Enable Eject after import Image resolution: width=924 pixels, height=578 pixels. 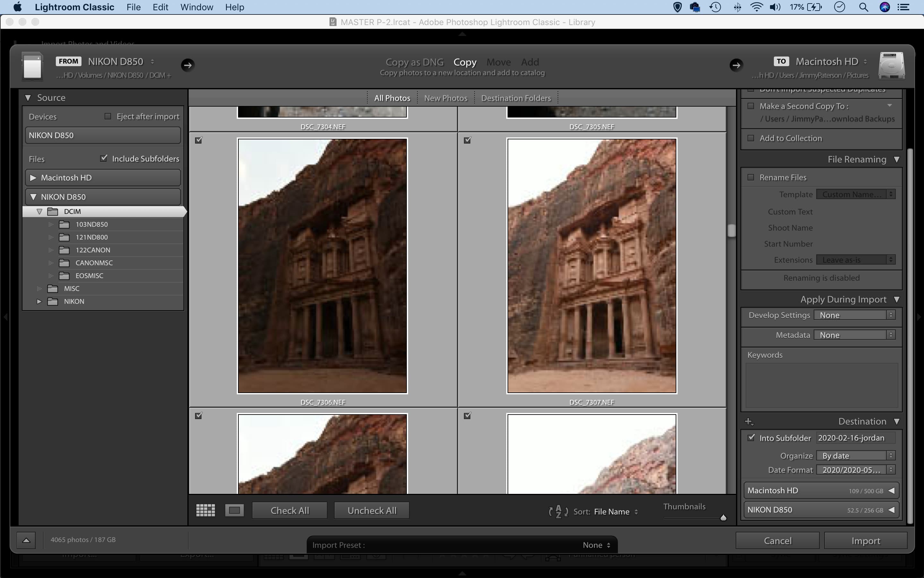coord(108,116)
